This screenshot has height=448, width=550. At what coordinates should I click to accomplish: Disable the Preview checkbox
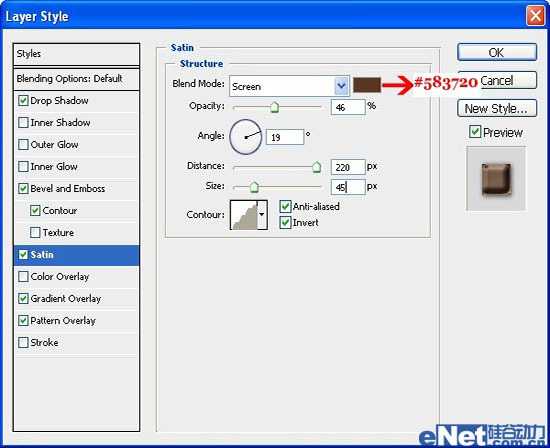(x=475, y=132)
